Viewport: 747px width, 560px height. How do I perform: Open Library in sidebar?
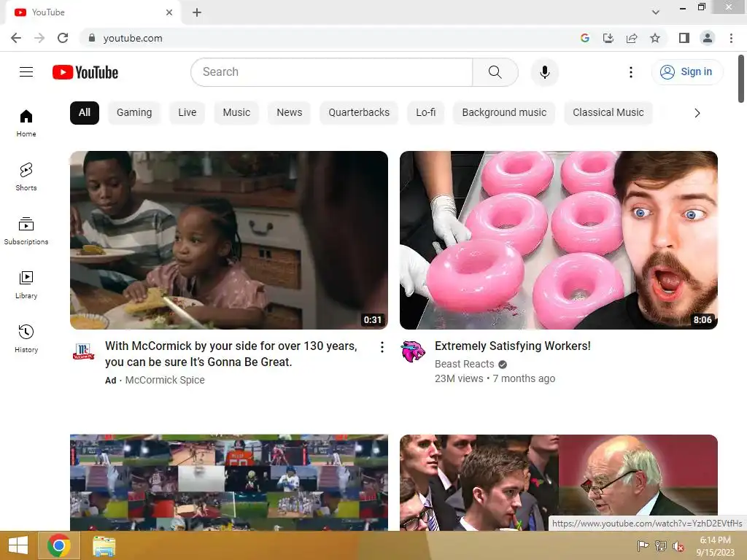(26, 285)
